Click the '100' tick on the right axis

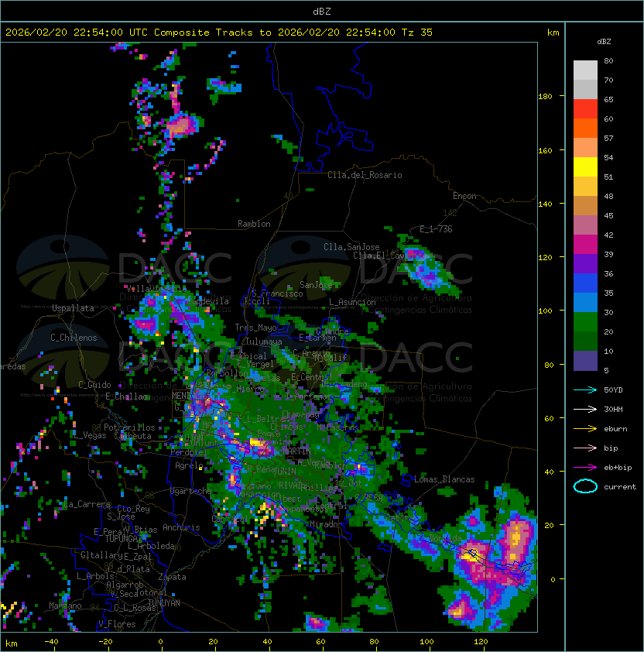coord(545,311)
